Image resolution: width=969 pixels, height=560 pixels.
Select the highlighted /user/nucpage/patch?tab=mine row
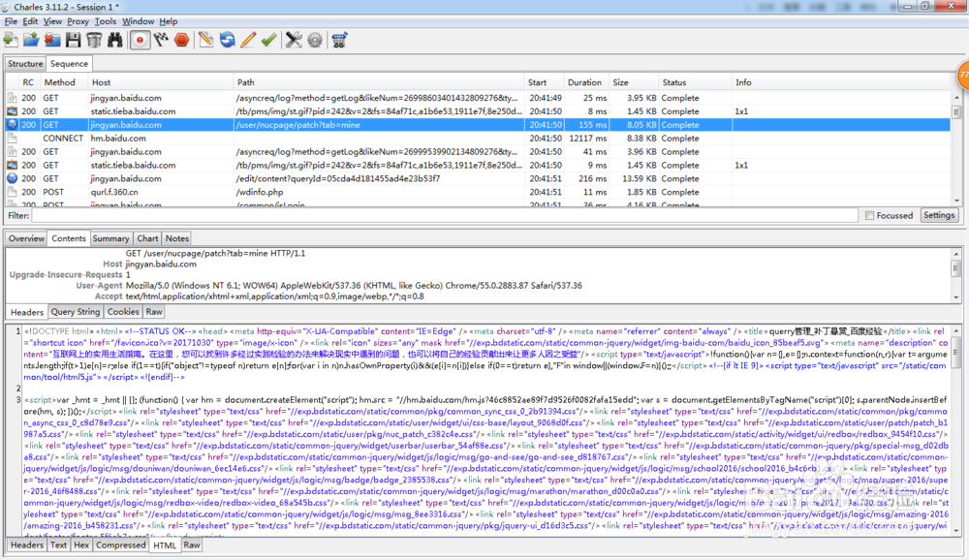coord(478,125)
